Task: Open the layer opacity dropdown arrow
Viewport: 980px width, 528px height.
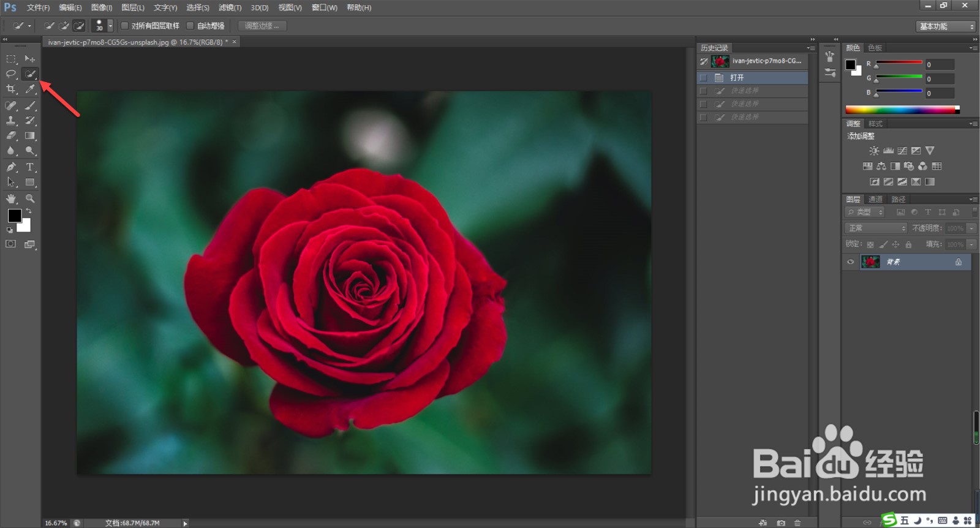Action: [x=971, y=228]
